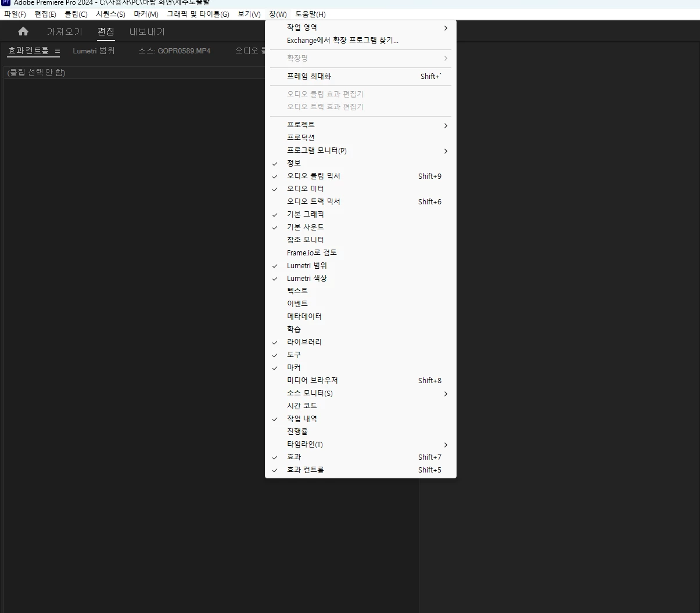Switch to the 가져오기 workspace tab
Image resolution: width=700 pixels, height=613 pixels.
click(64, 31)
